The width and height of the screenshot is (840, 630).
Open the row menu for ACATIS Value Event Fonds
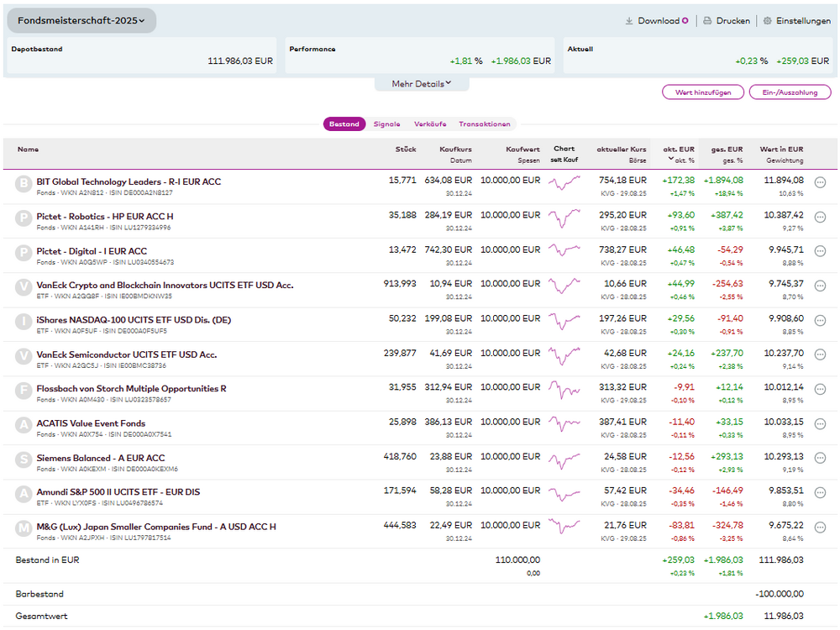coord(821,424)
